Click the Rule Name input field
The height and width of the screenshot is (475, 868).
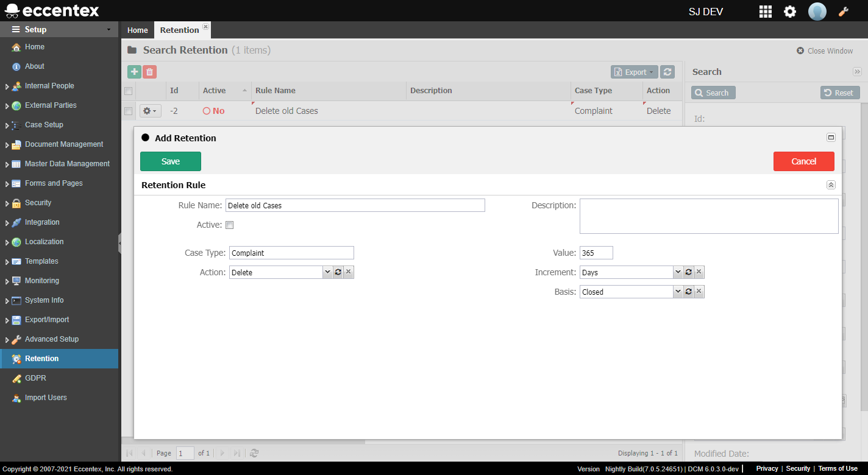click(355, 205)
